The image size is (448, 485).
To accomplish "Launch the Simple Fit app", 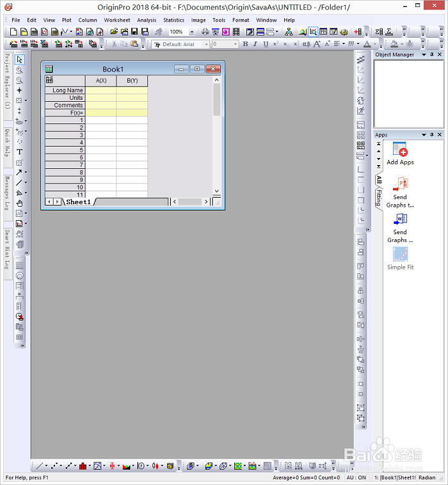I will click(400, 255).
